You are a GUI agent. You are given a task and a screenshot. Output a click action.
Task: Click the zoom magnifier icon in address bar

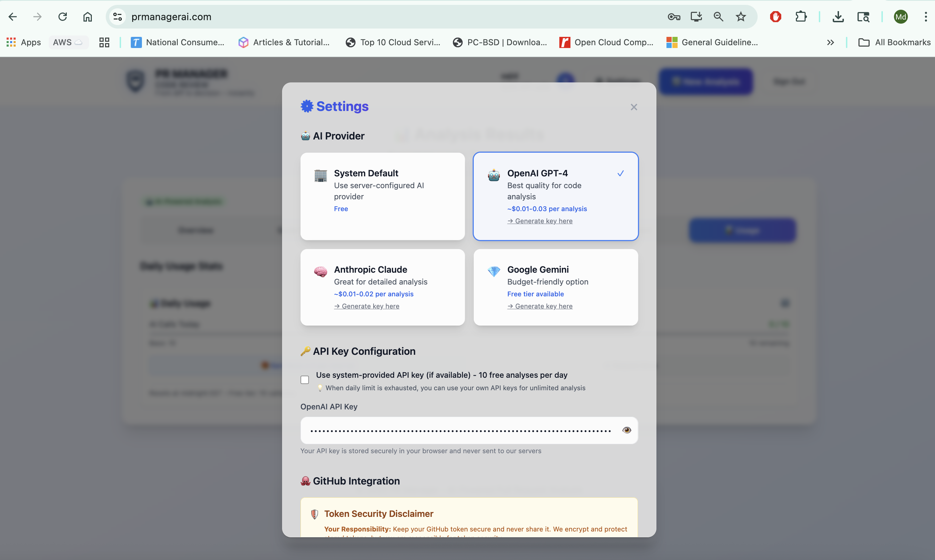718,17
